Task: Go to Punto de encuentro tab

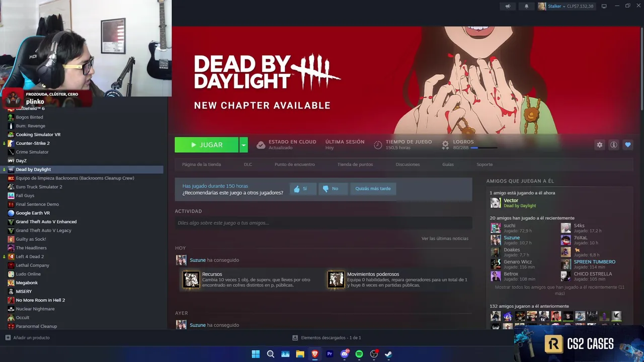Action: 295,164
